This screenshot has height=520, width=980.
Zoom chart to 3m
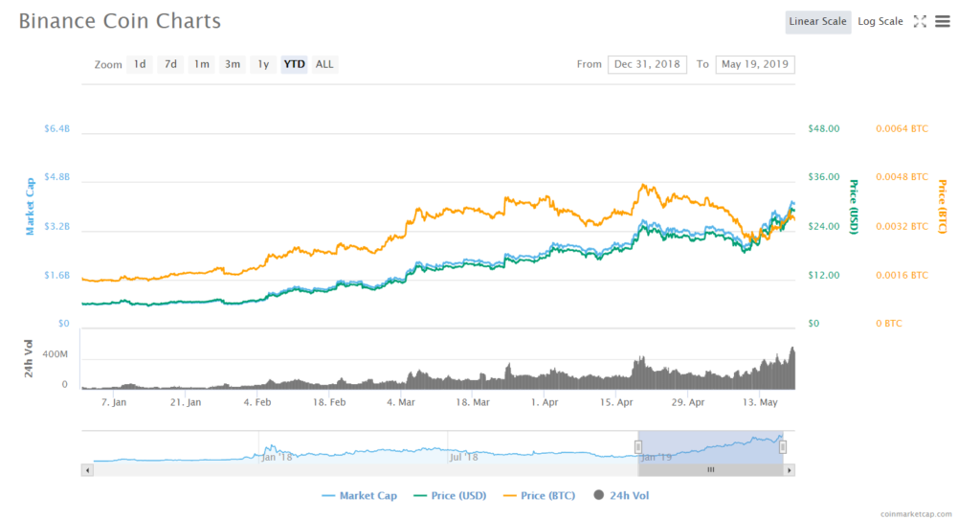[x=232, y=64]
